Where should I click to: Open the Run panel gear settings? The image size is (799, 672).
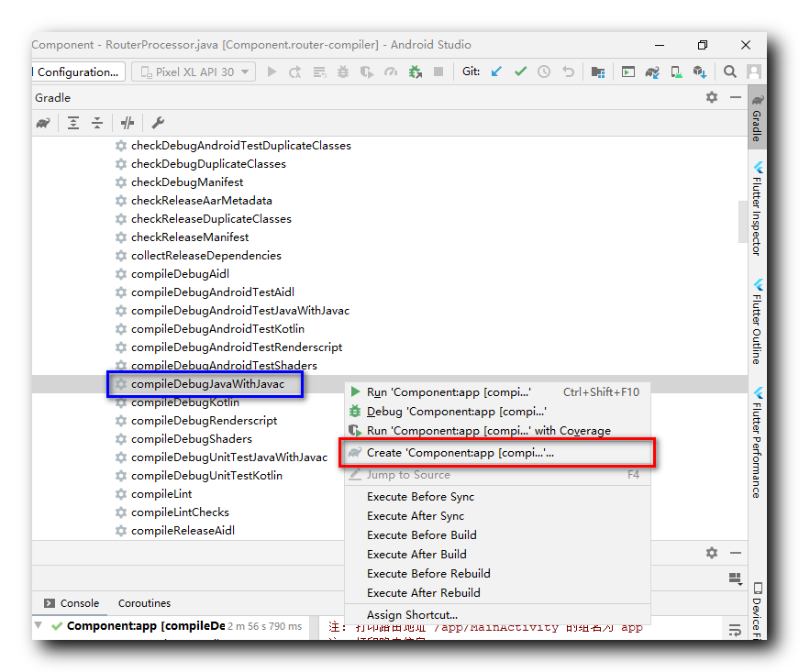coord(712,553)
